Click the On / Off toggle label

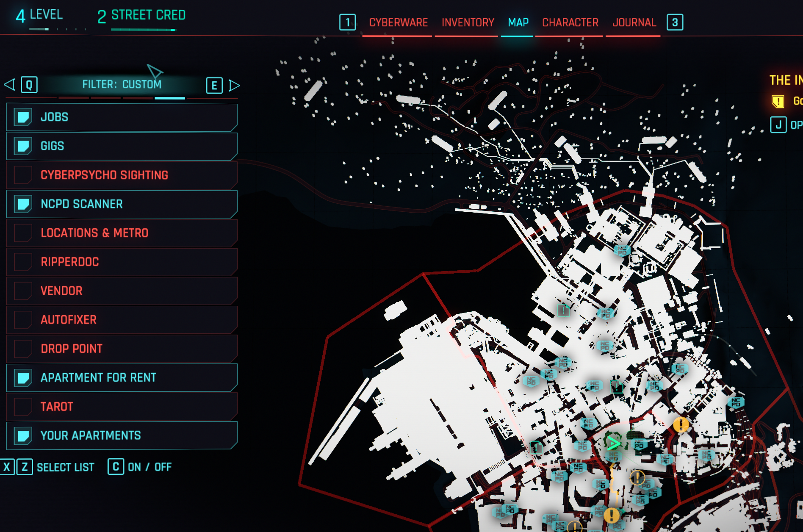tap(150, 467)
